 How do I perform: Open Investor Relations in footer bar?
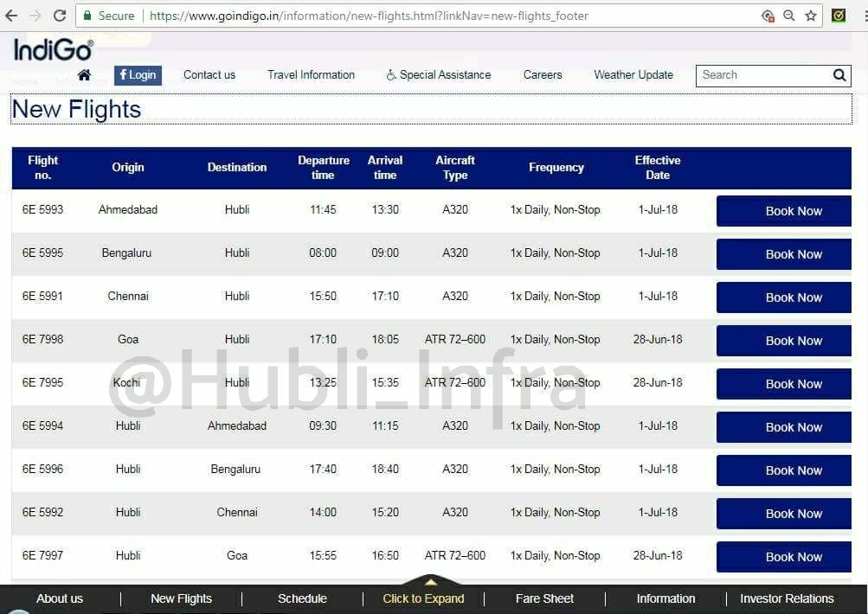(787, 598)
